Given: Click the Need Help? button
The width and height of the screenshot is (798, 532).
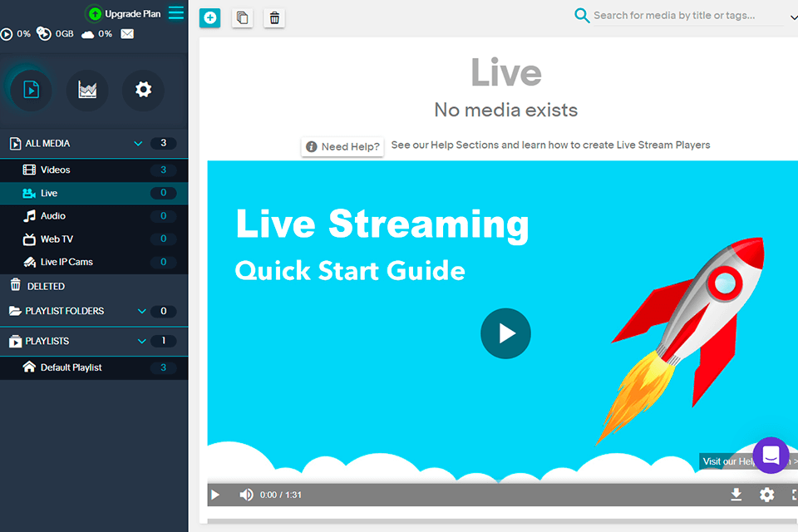Looking at the screenshot, I should click(x=342, y=146).
